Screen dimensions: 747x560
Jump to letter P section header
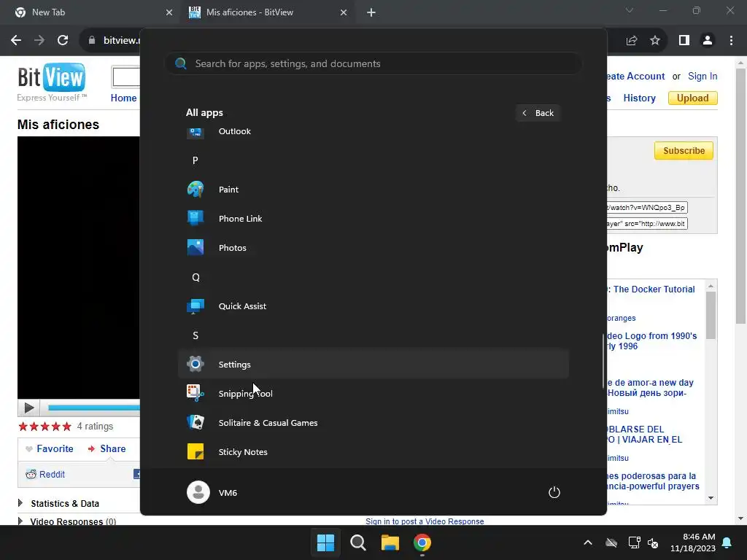click(196, 160)
